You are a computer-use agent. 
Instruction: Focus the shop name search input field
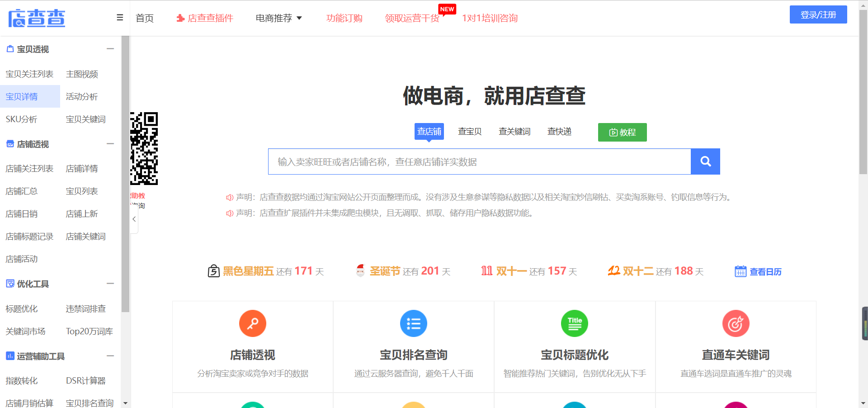click(x=480, y=161)
